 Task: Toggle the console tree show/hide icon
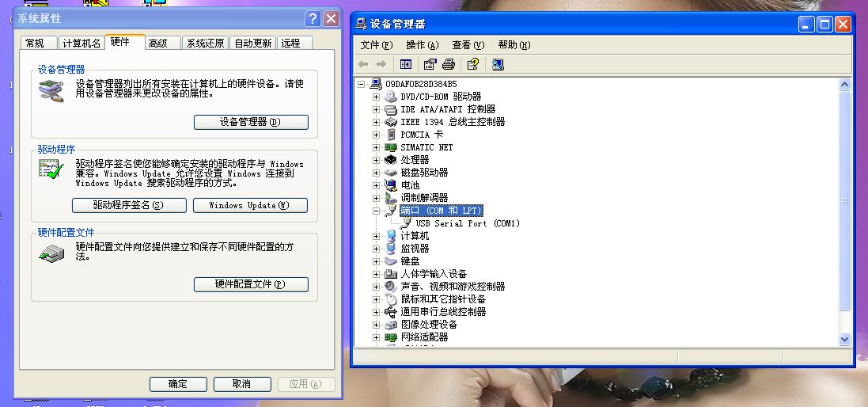(406, 64)
